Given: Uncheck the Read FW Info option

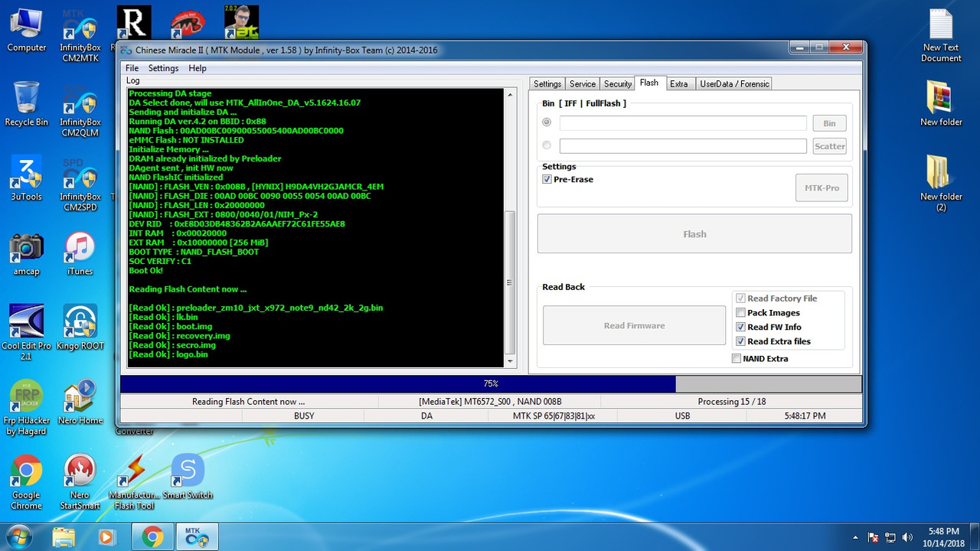Looking at the screenshot, I should coord(740,328).
